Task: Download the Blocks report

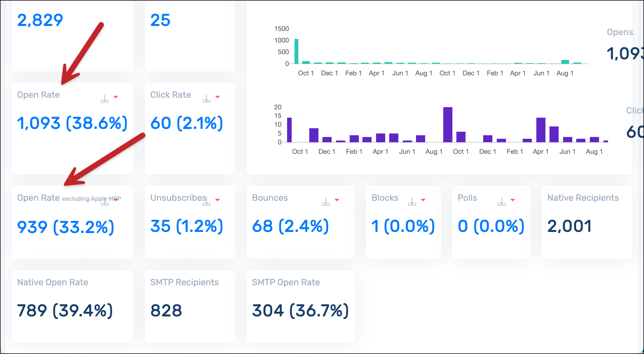Action: (412, 201)
